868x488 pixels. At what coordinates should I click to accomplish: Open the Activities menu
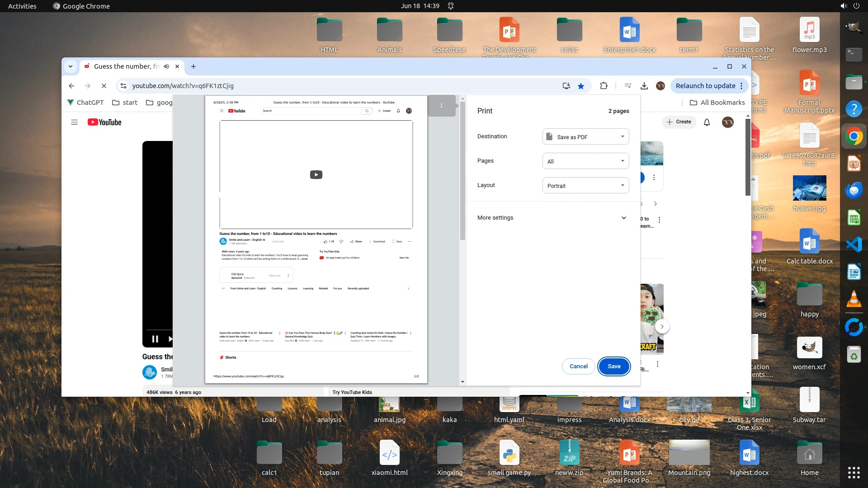click(22, 6)
